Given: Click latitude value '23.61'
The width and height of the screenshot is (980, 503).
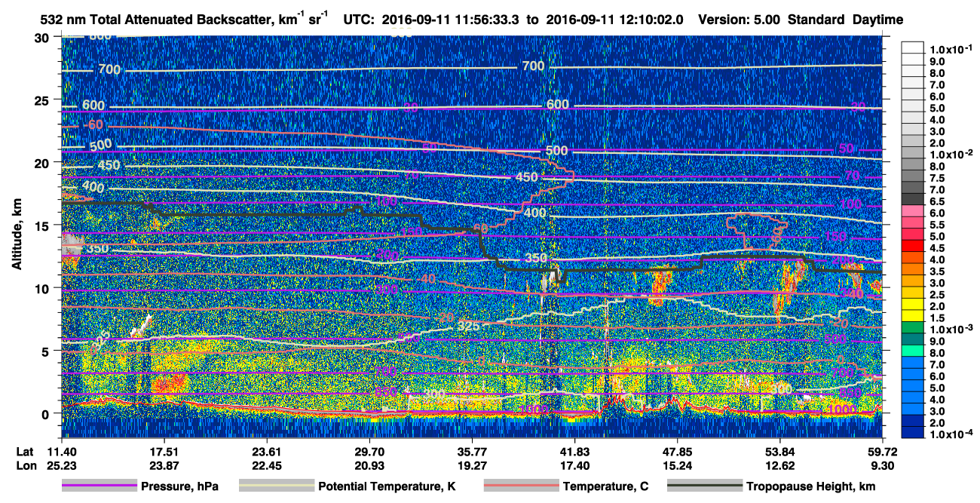Looking at the screenshot, I should pyautogui.click(x=266, y=452).
